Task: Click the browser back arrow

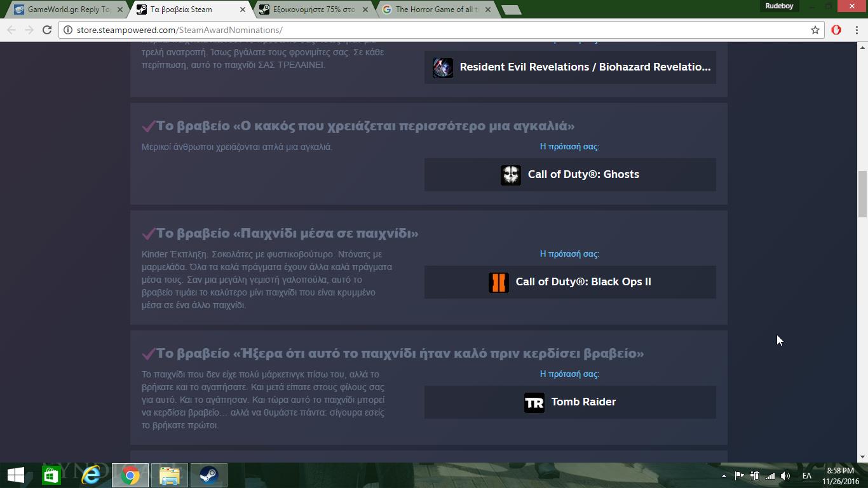Action: coord(11,30)
